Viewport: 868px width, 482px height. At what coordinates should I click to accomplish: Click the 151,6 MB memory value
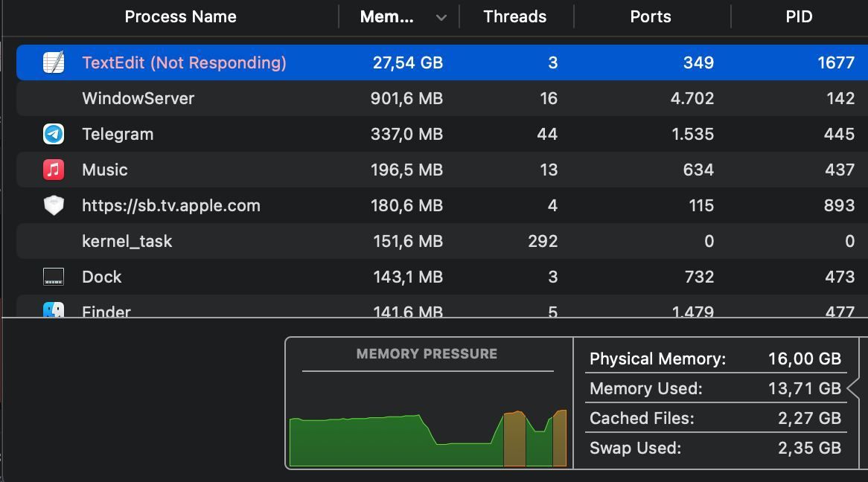[x=408, y=241]
